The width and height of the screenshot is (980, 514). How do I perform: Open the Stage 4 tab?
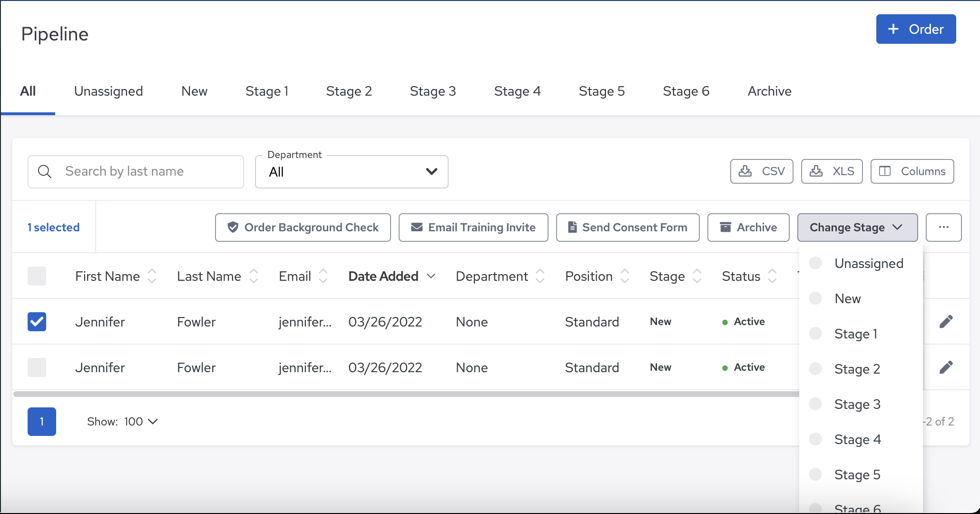point(517,91)
